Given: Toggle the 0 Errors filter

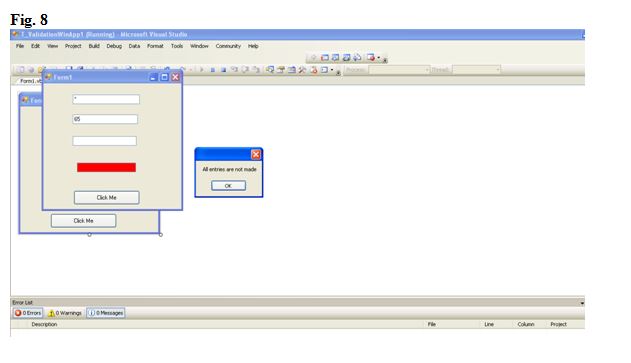Looking at the screenshot, I should pos(28,313).
